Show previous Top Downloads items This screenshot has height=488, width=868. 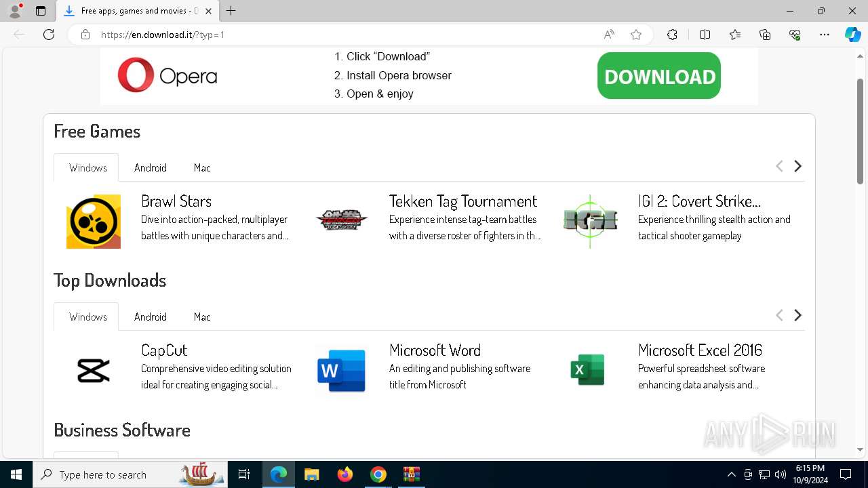coord(779,315)
